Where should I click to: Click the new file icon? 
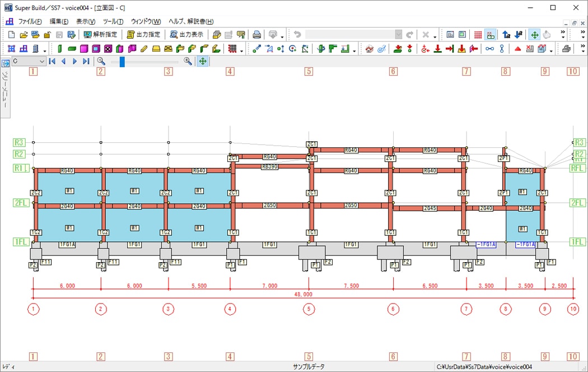tap(11, 35)
